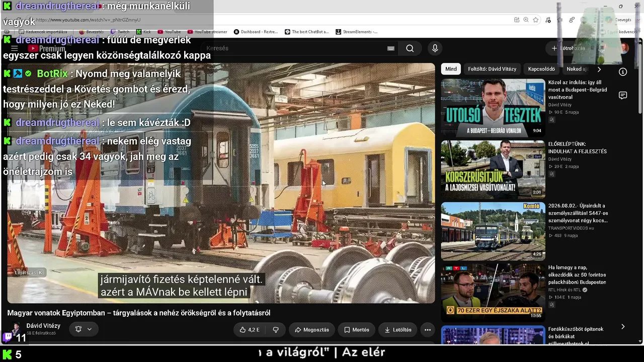Show video info panel icon on right edge
The width and height of the screenshot is (644, 362).
(623, 72)
